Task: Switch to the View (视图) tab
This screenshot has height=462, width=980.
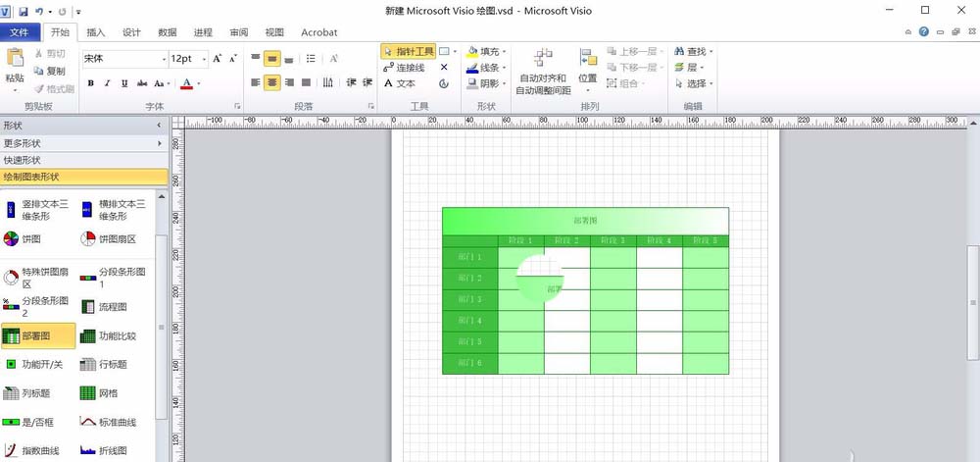Action: click(x=274, y=32)
